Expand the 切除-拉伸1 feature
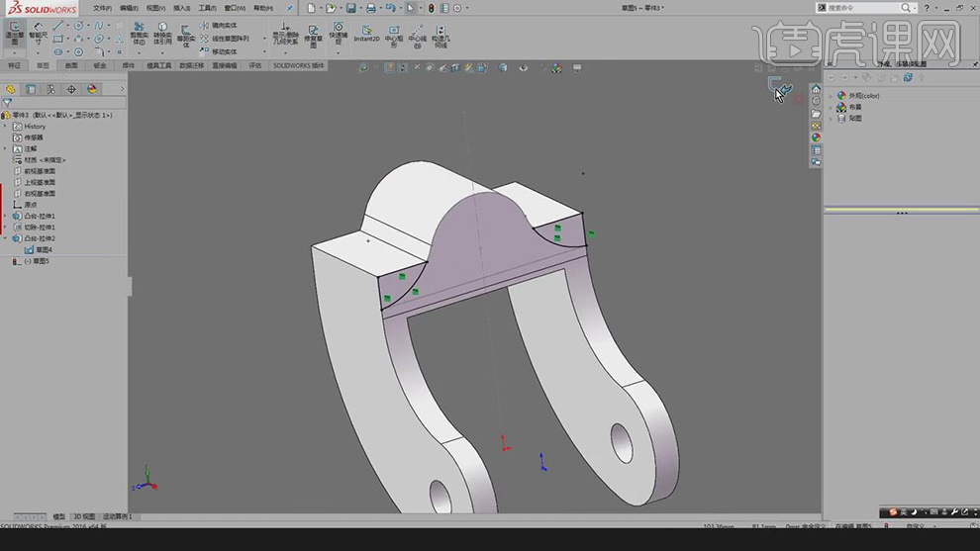Screen dimensions: 980x551 click(6, 228)
